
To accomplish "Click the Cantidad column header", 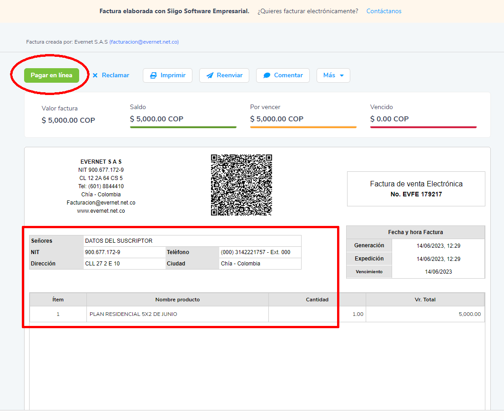I will coord(317,300).
